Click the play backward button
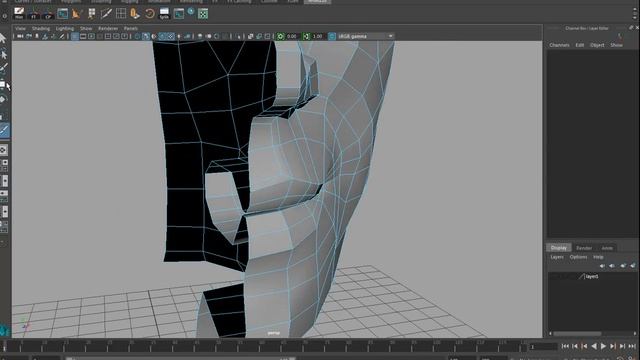Viewport: 640px width, 360px height. pyautogui.click(x=594, y=346)
